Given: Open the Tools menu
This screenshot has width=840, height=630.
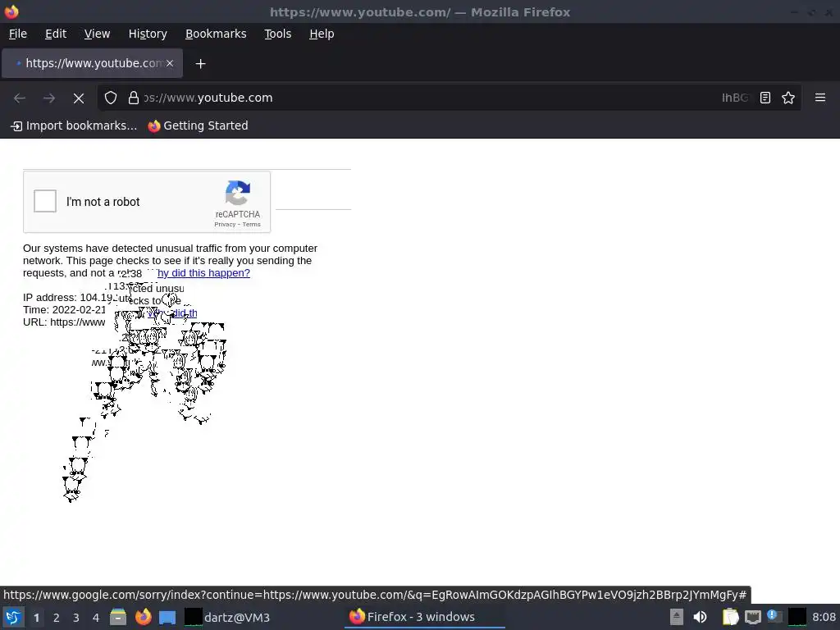Looking at the screenshot, I should (x=277, y=34).
